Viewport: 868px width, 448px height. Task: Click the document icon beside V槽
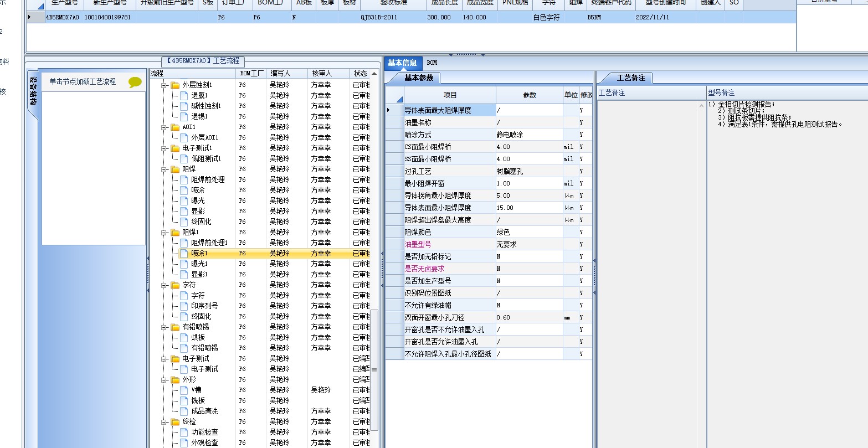coord(184,390)
